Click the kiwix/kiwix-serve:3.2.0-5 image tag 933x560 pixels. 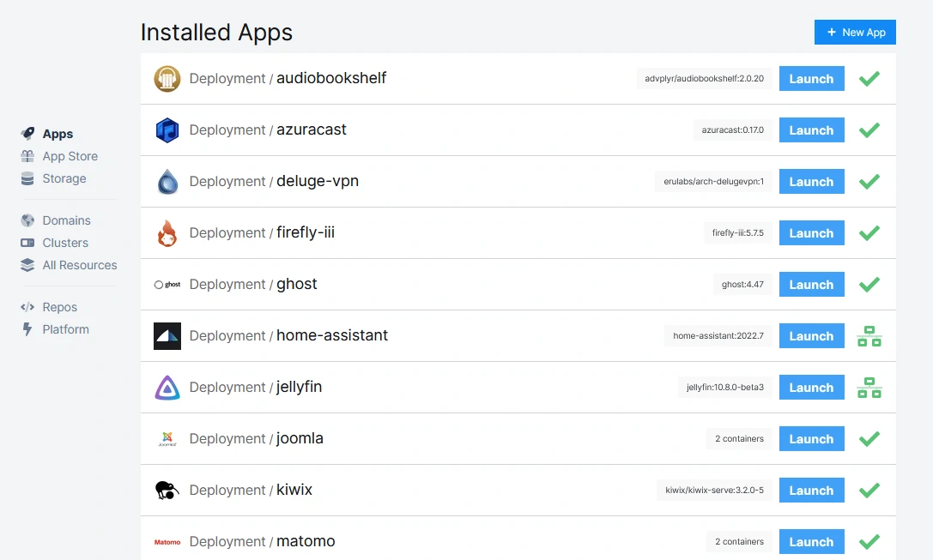(x=714, y=491)
